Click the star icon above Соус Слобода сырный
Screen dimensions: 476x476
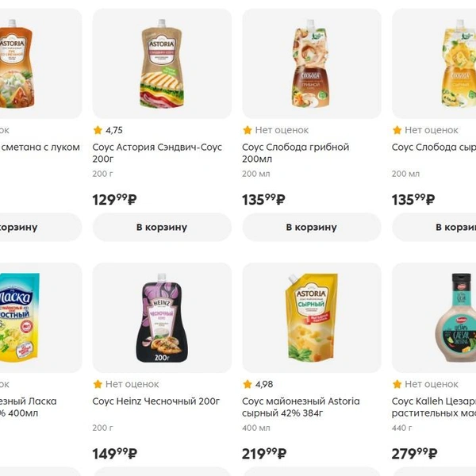pos(397,130)
